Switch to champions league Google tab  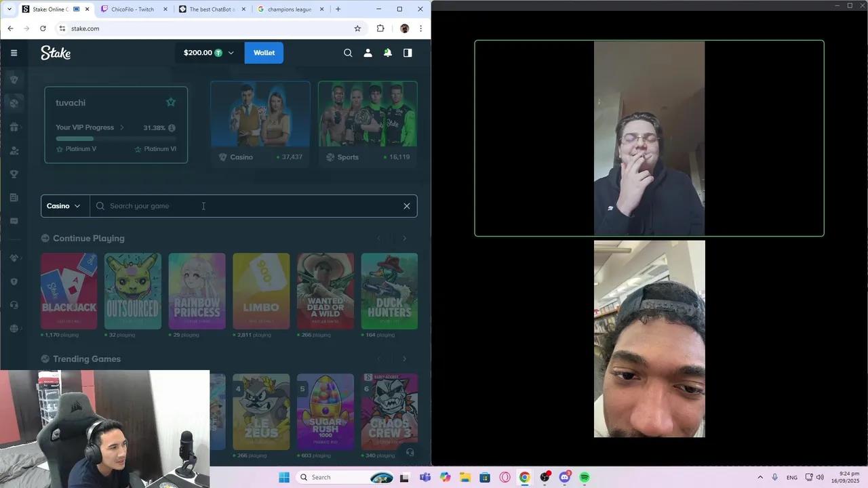pos(290,9)
